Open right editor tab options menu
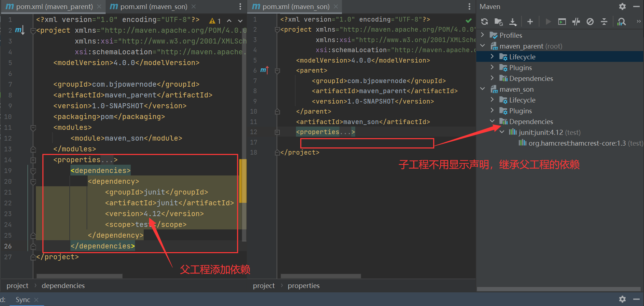The width and height of the screenshot is (644, 306). pyautogui.click(x=469, y=6)
